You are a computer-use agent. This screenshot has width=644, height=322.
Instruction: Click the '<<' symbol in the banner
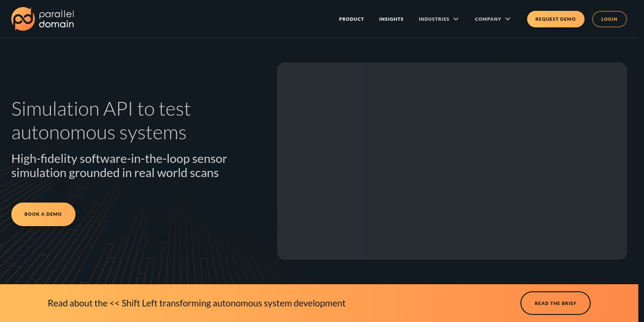coord(114,303)
